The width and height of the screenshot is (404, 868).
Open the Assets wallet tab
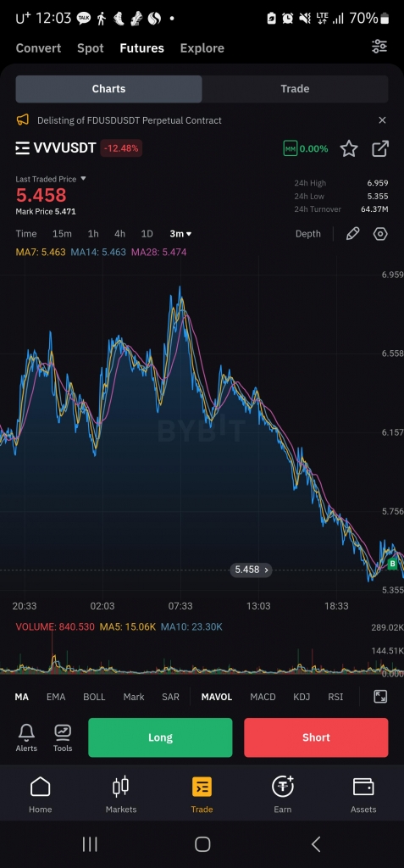click(x=363, y=794)
